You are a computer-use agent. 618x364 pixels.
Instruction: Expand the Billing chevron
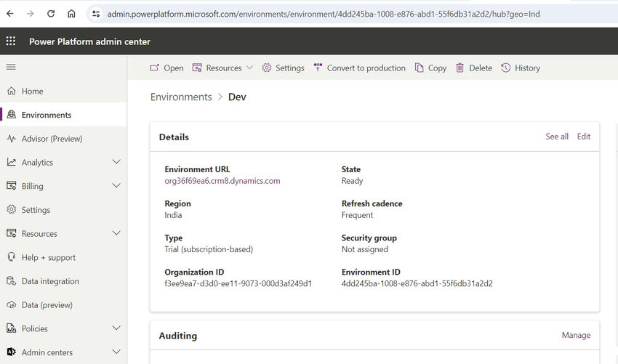[116, 185]
